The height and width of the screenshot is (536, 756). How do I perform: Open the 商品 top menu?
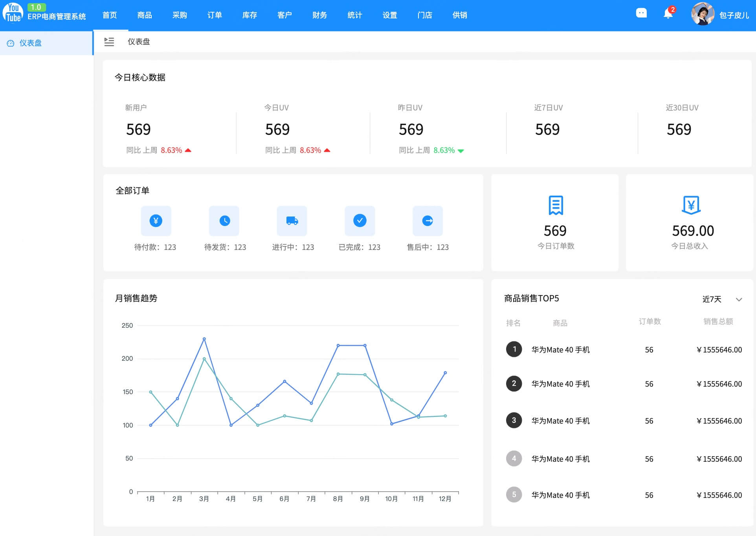[145, 15]
